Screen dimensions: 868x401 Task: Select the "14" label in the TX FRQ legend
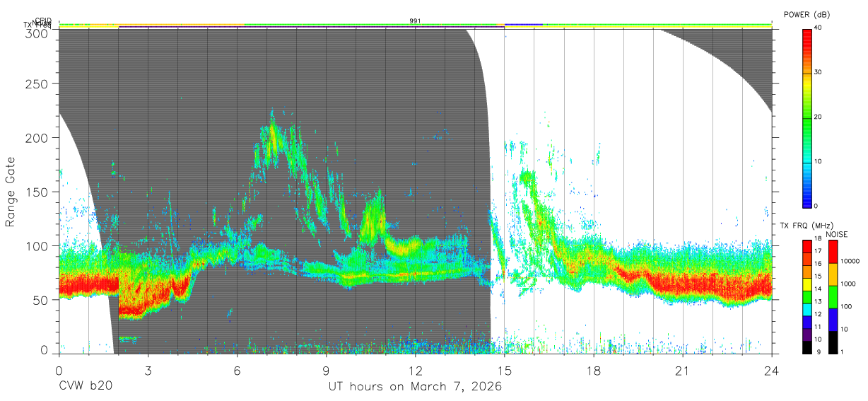click(x=819, y=289)
